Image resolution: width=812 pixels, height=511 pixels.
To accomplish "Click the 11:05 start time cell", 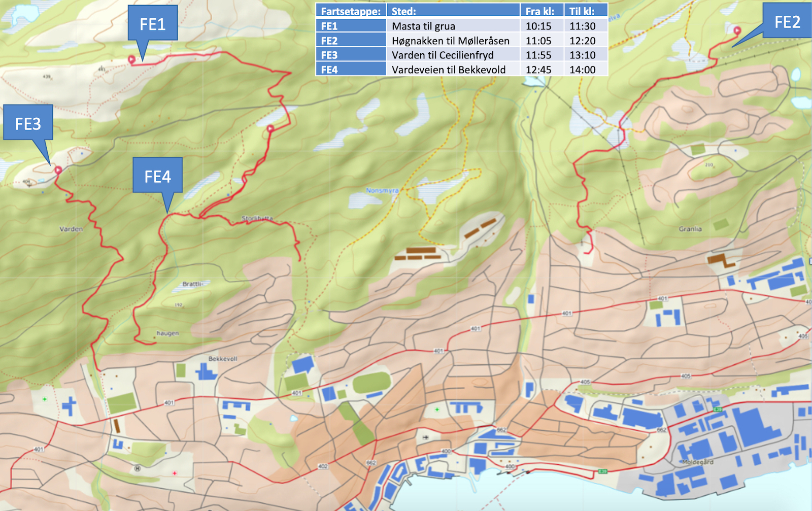I will (542, 40).
